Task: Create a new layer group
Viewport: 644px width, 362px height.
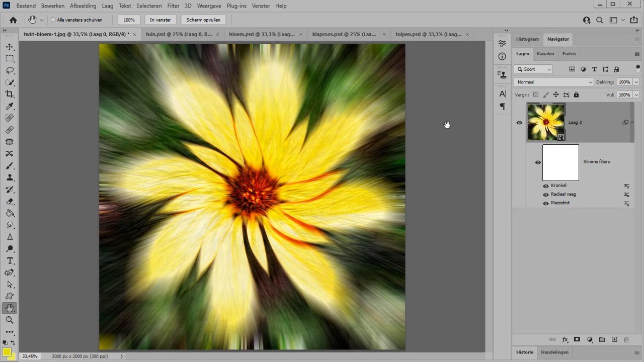Action: (602, 340)
